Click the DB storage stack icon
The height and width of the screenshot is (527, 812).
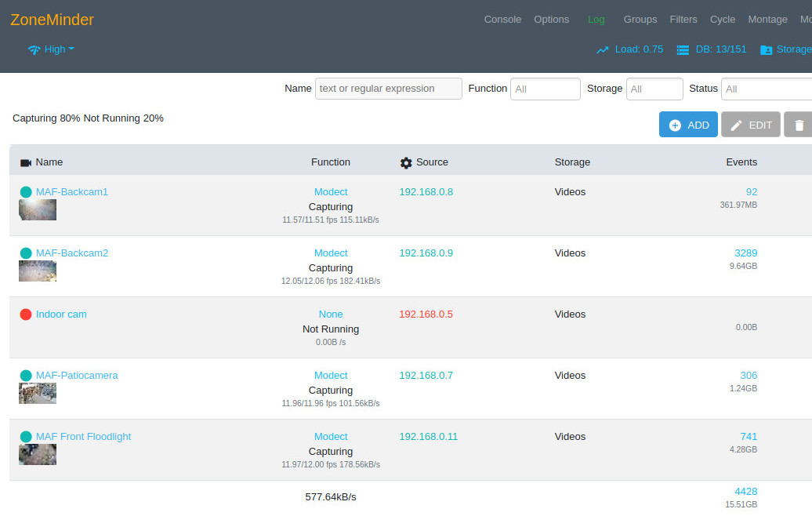[683, 49]
